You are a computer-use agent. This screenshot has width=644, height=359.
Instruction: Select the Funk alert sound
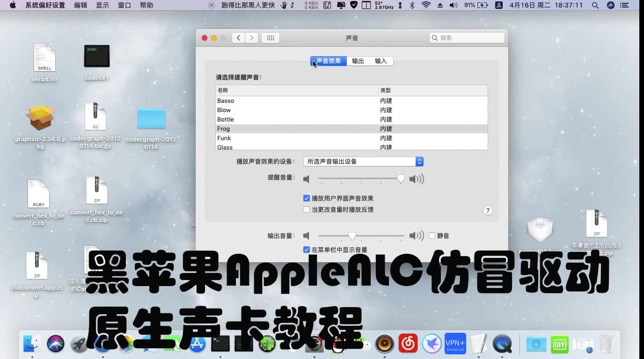click(x=351, y=138)
